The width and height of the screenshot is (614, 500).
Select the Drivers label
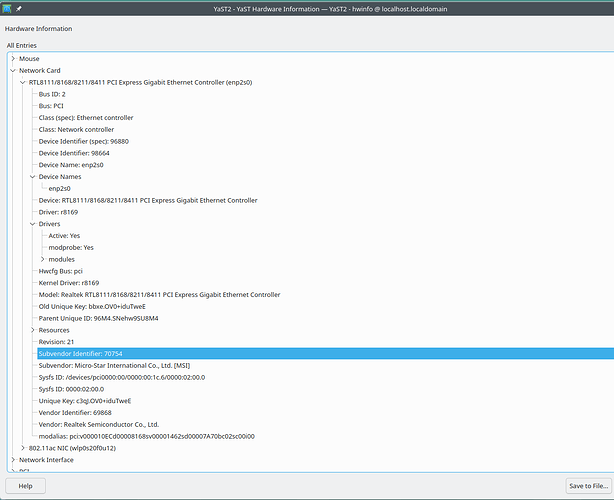click(x=49, y=224)
